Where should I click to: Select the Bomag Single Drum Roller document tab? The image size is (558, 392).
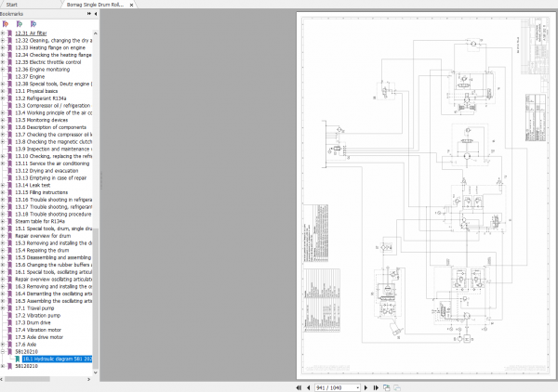click(x=95, y=5)
